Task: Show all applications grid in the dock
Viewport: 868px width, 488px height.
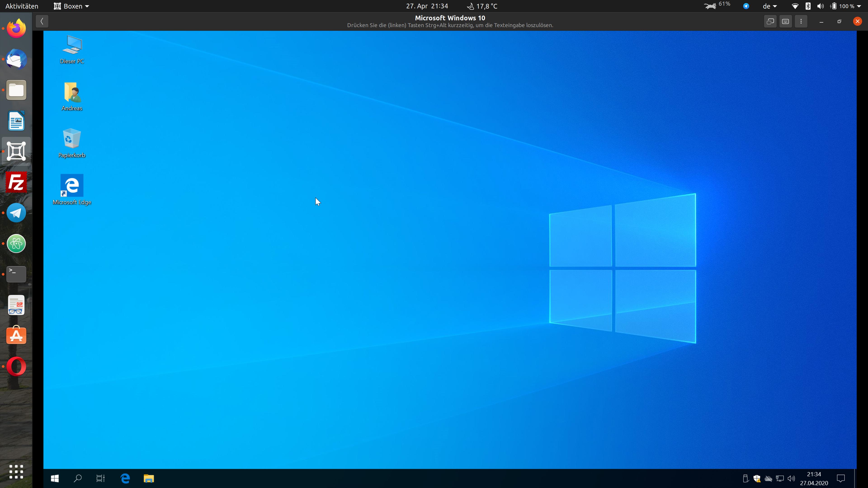Action: [16, 472]
